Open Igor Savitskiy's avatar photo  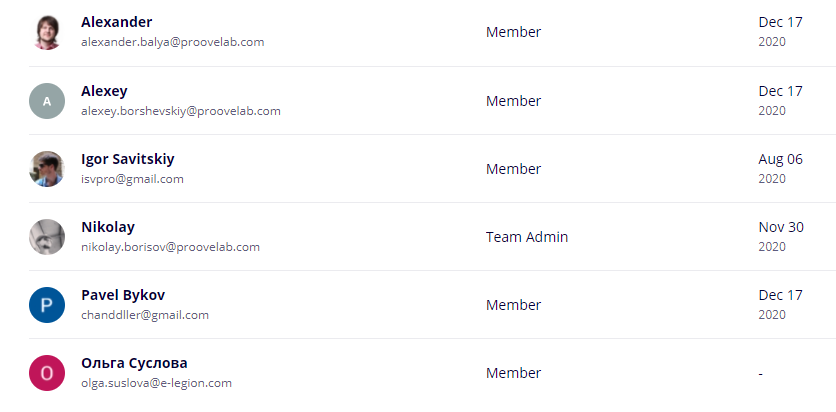coord(47,169)
